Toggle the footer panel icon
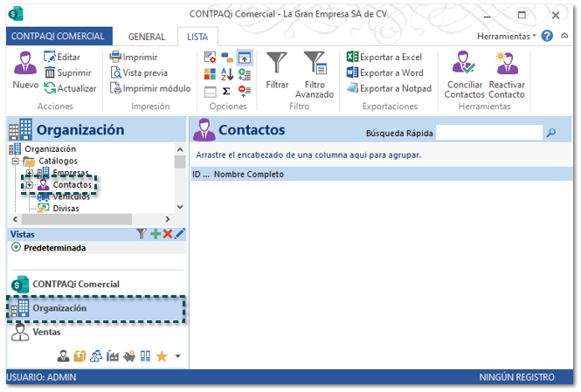Screen dimensions: 581x392 (x=210, y=91)
